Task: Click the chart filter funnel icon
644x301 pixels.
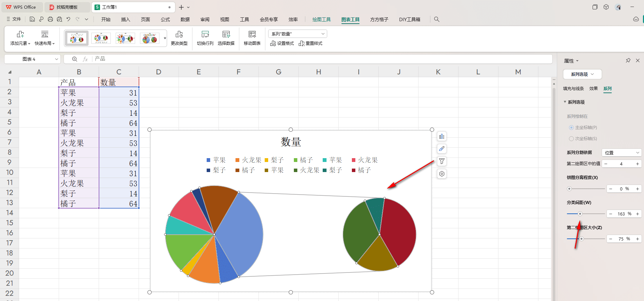Action: click(x=442, y=161)
